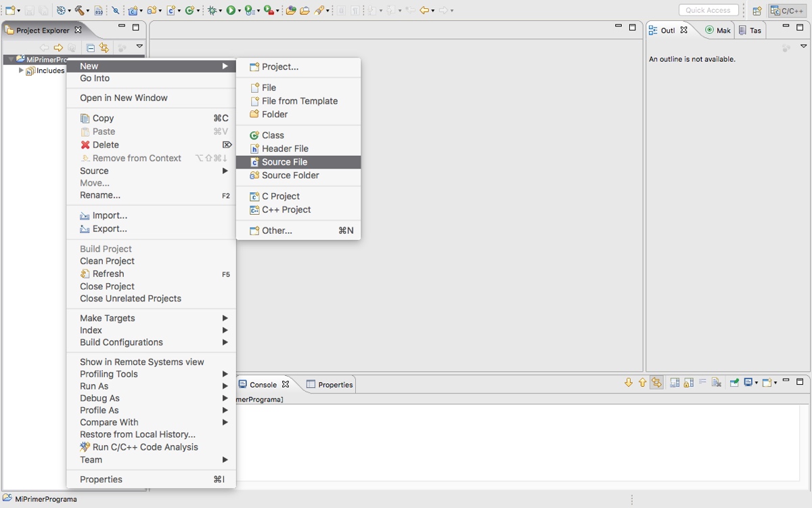Image resolution: width=812 pixels, height=508 pixels.
Task: Toggle the C/C++ perspective button
Action: pos(787,11)
